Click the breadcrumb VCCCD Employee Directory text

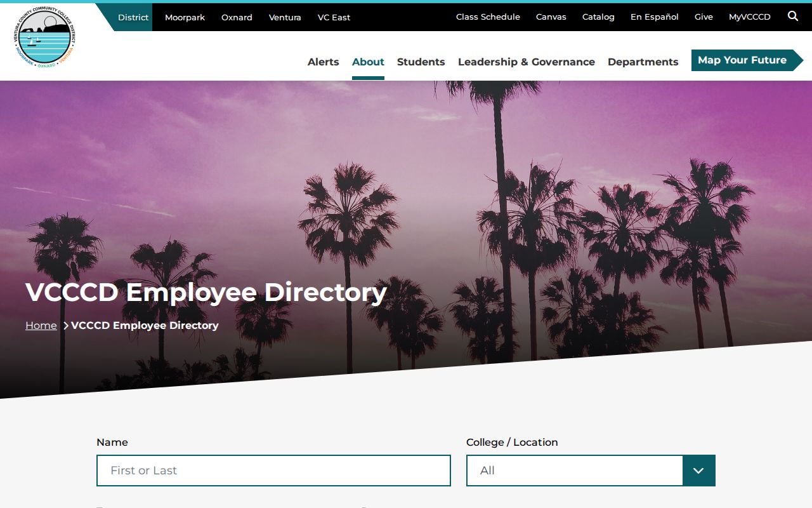pos(145,325)
